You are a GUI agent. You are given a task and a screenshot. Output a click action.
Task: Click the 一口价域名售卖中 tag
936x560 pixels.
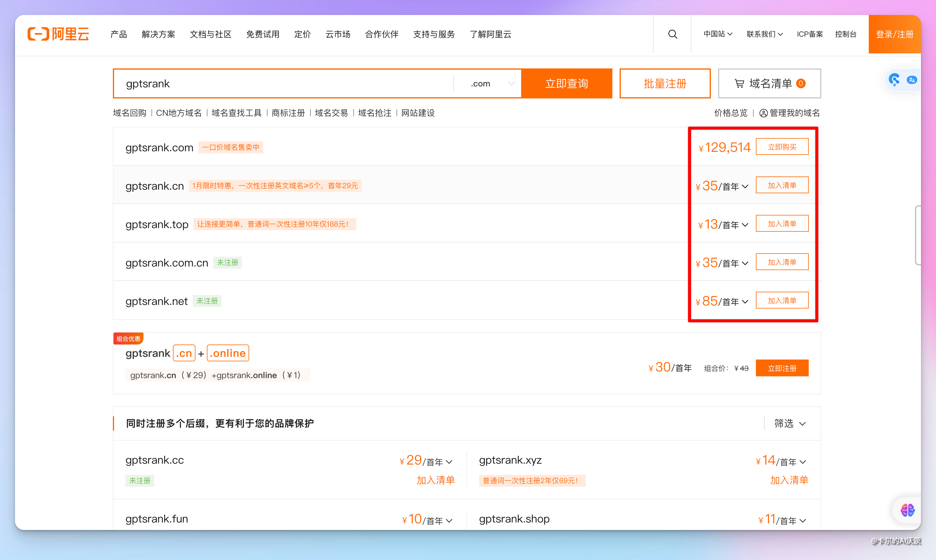[x=231, y=147]
